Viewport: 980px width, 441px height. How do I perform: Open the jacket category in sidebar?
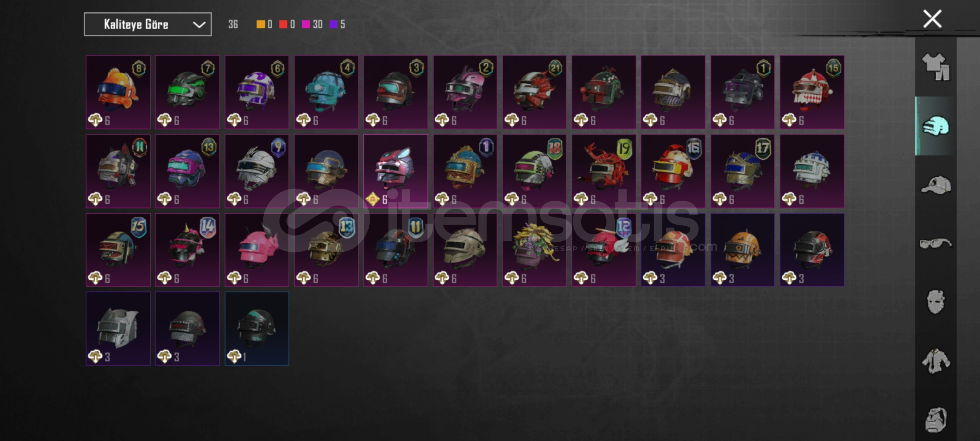pyautogui.click(x=936, y=361)
